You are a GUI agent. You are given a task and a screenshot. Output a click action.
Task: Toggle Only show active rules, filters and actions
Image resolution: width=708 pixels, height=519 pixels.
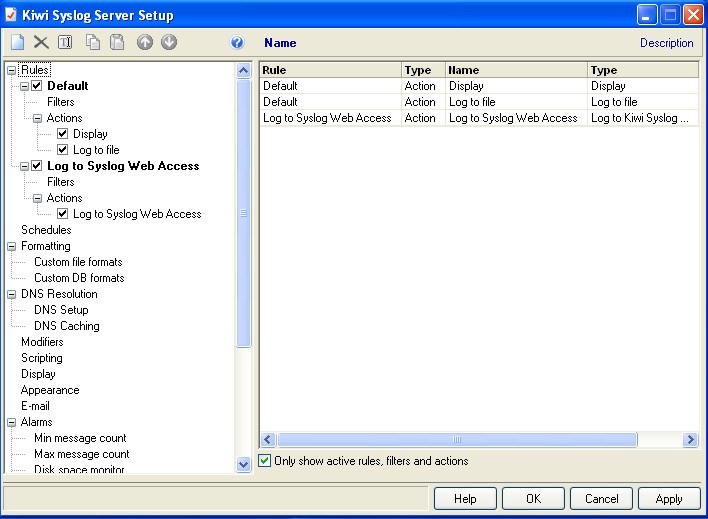click(x=264, y=461)
